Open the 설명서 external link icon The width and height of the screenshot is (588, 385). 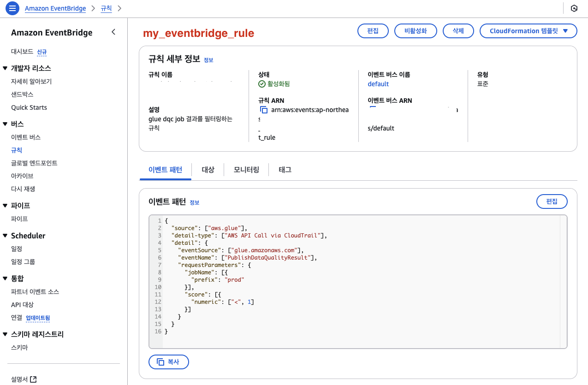pos(33,379)
